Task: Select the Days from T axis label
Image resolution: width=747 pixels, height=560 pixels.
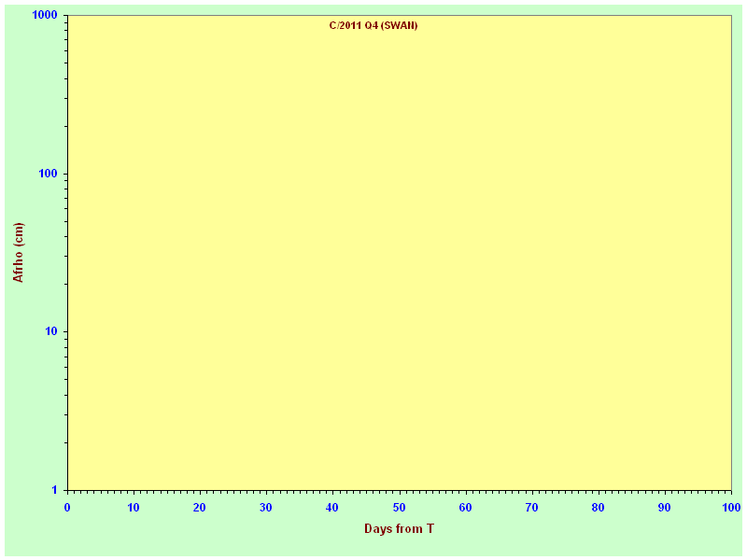Action: 400,528
